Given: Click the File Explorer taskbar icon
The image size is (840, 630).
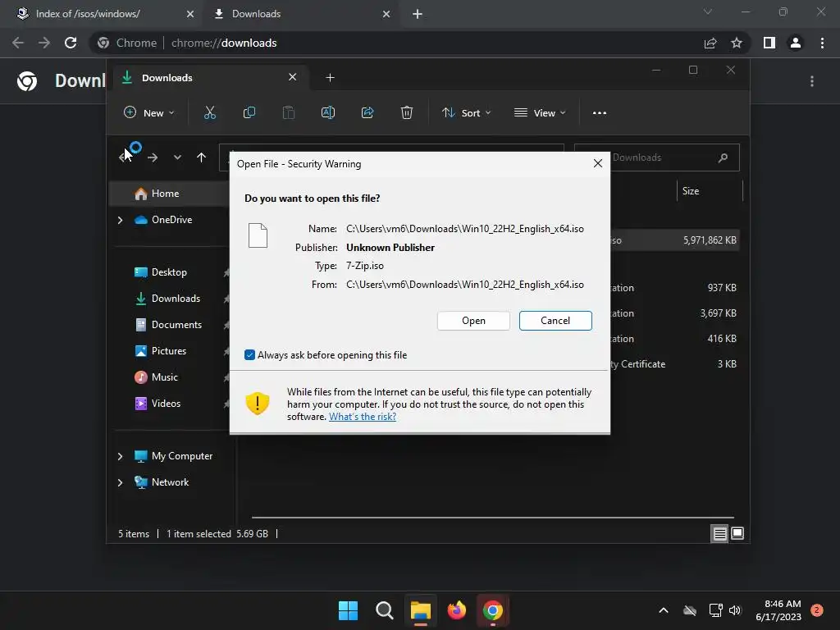Looking at the screenshot, I should pos(421,610).
